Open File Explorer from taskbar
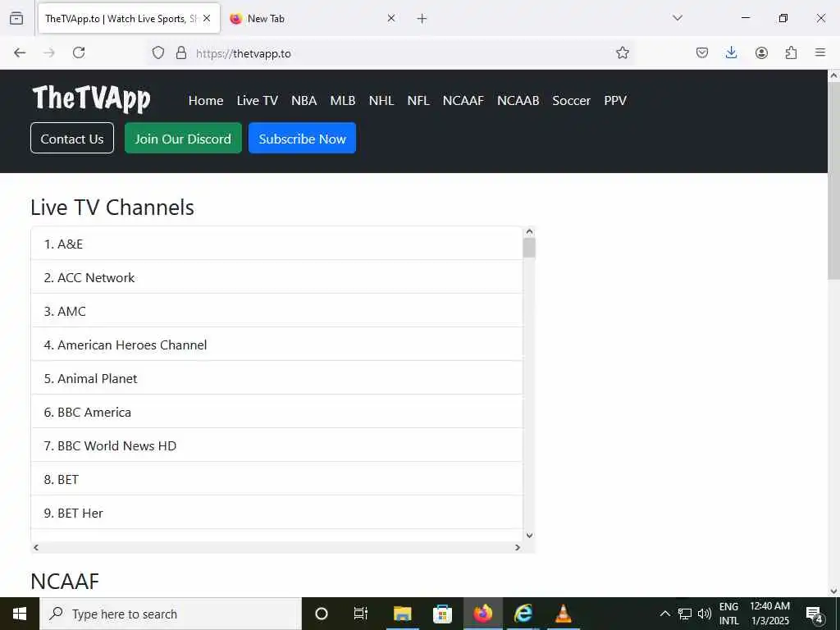 [x=402, y=614]
